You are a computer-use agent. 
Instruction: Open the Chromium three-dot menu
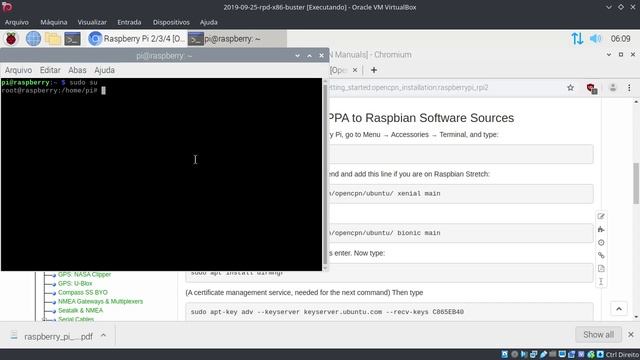point(629,88)
